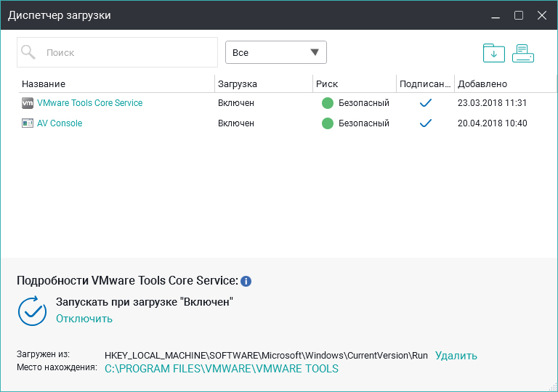Click the HKEY_LOCAL_MACHINE registry path text
Screen dimensions: 558x392
266,356
